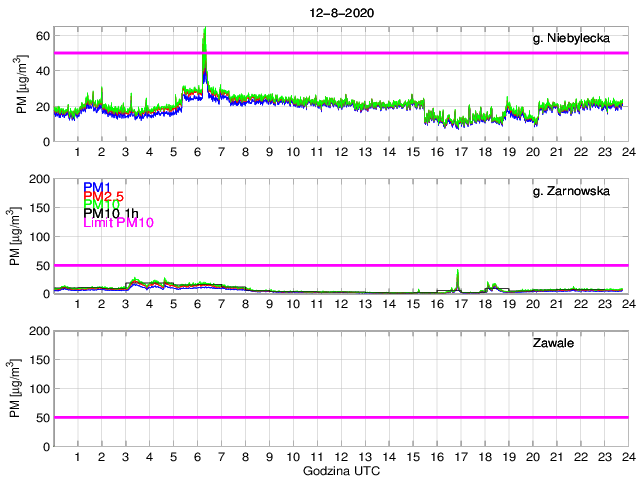Click the magenta limit line in the Zawale plot
Viewport: 640px width, 480px height.
coord(340,417)
